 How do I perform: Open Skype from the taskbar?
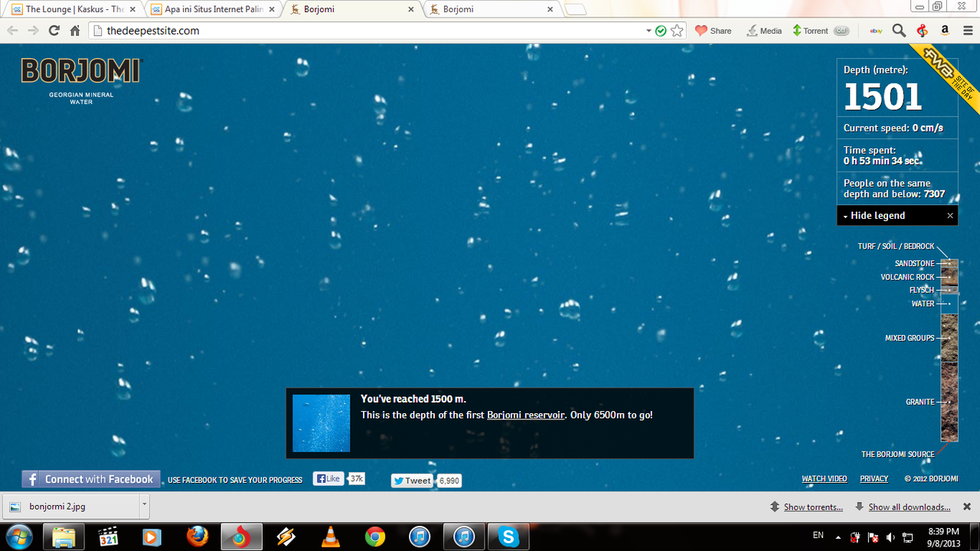point(508,536)
